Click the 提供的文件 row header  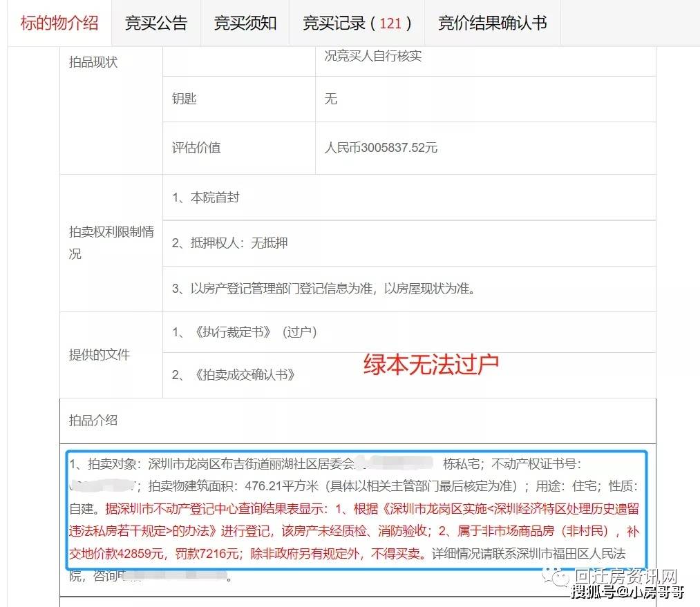click(x=100, y=354)
